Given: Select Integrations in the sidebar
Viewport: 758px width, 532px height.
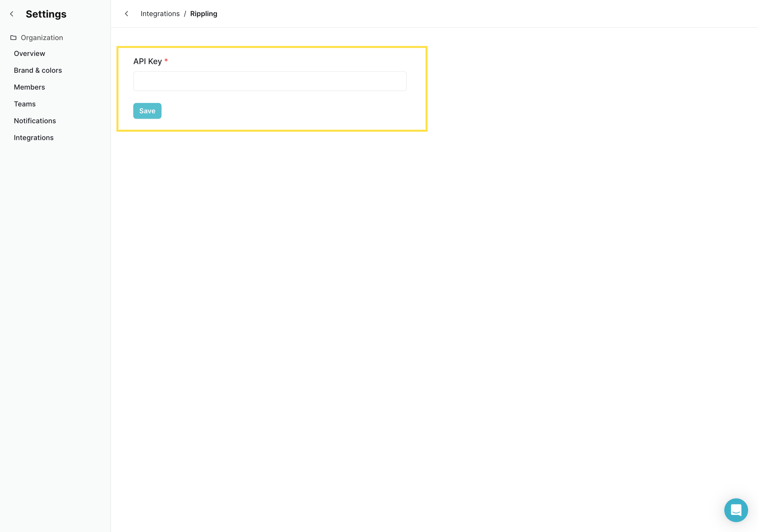Looking at the screenshot, I should (33, 137).
